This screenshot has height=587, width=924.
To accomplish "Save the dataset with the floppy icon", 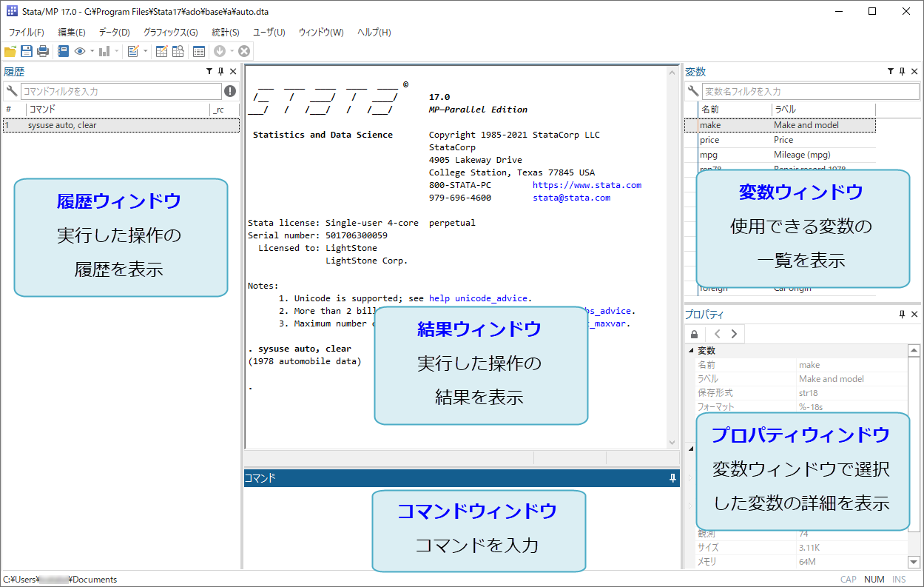I will (x=27, y=51).
